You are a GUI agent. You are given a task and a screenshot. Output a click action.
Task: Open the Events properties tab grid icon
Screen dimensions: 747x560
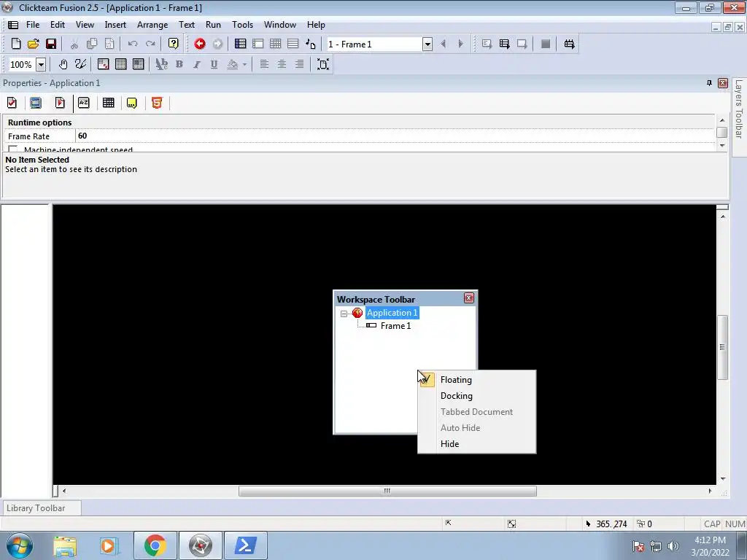(x=109, y=103)
